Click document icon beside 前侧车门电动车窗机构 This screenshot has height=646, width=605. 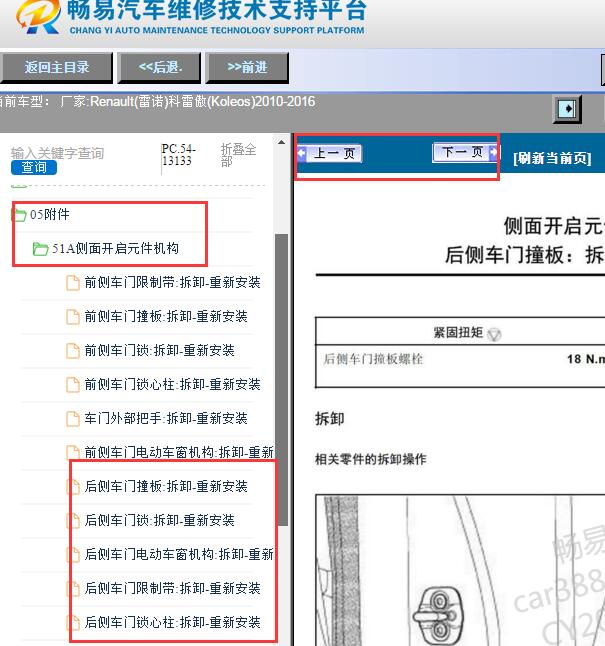tap(73, 453)
